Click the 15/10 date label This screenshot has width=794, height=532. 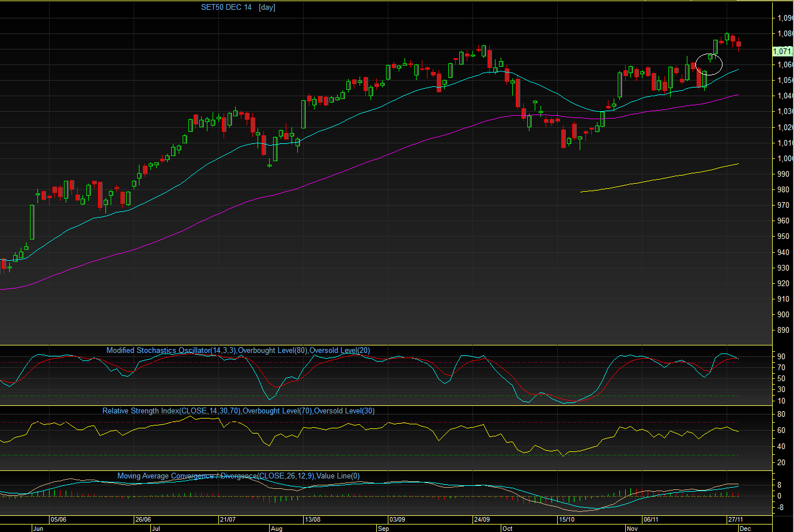click(566, 519)
